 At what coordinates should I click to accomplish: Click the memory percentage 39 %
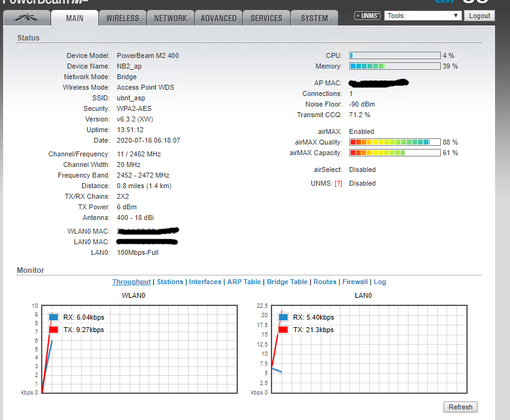point(450,66)
